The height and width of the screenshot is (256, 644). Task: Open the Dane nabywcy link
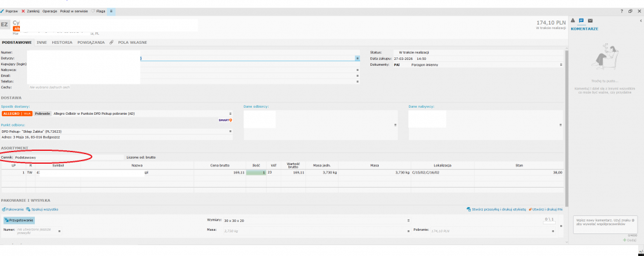pyautogui.click(x=421, y=106)
